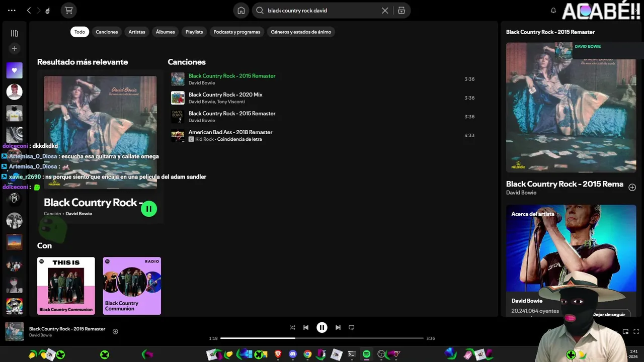Skip to previous track
The width and height of the screenshot is (644, 362).
click(x=306, y=327)
